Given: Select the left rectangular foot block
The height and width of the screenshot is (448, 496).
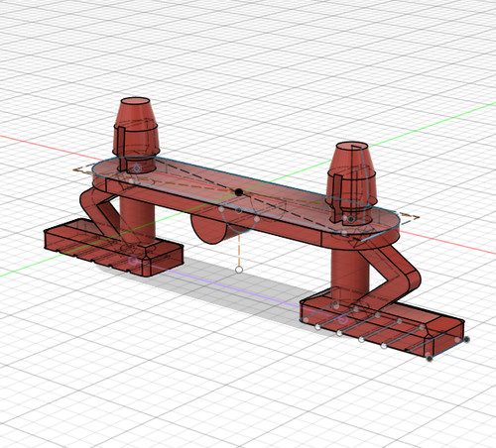Looking at the screenshot, I should click(112, 247).
